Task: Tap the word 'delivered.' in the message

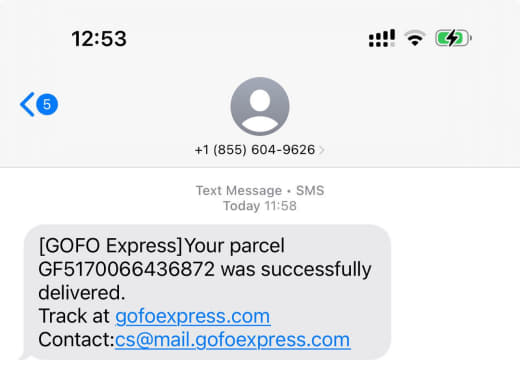Action: 82,293
